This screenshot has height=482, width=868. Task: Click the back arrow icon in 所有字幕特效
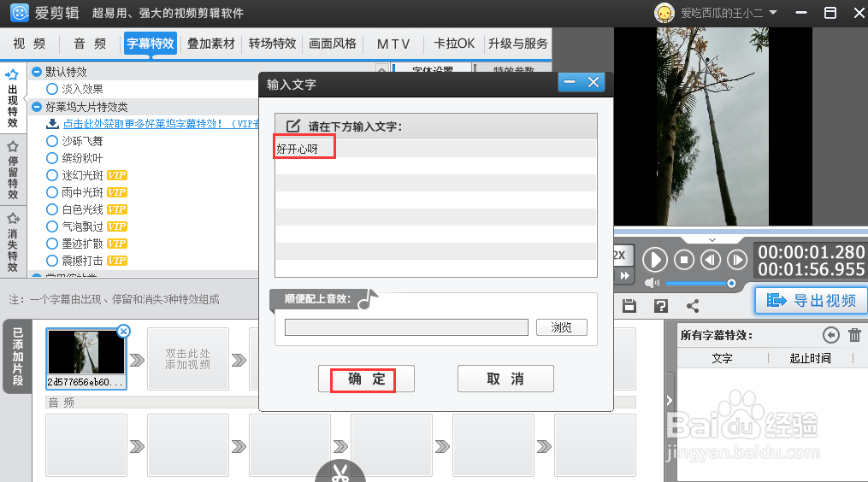pyautogui.click(x=831, y=335)
